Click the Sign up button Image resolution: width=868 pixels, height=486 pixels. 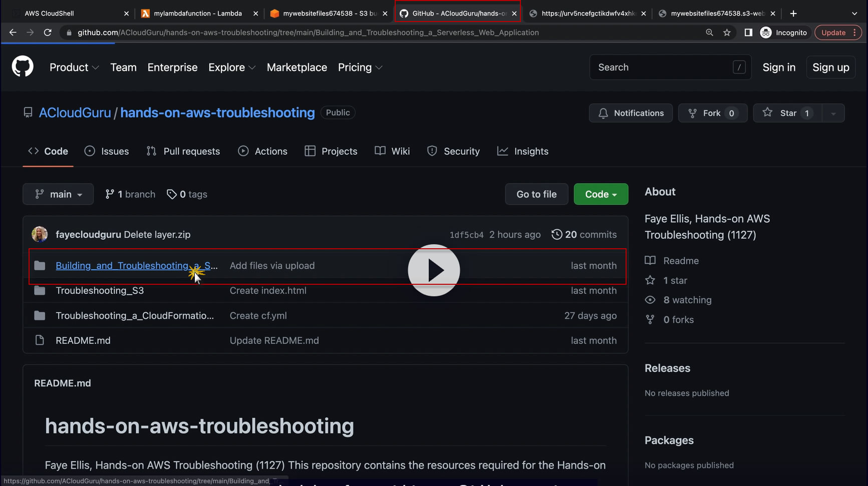tap(831, 67)
